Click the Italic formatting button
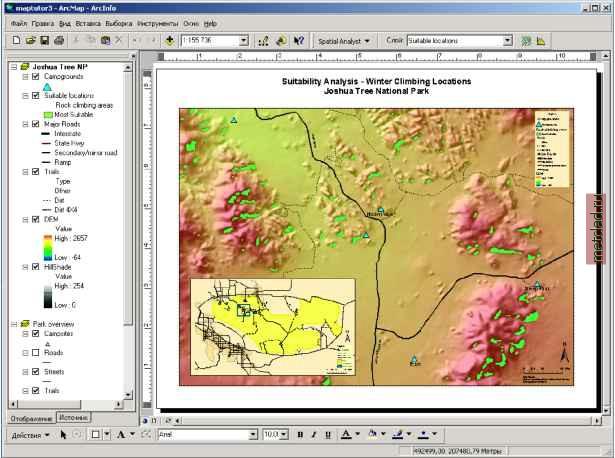The image size is (615, 458). pyautogui.click(x=313, y=435)
